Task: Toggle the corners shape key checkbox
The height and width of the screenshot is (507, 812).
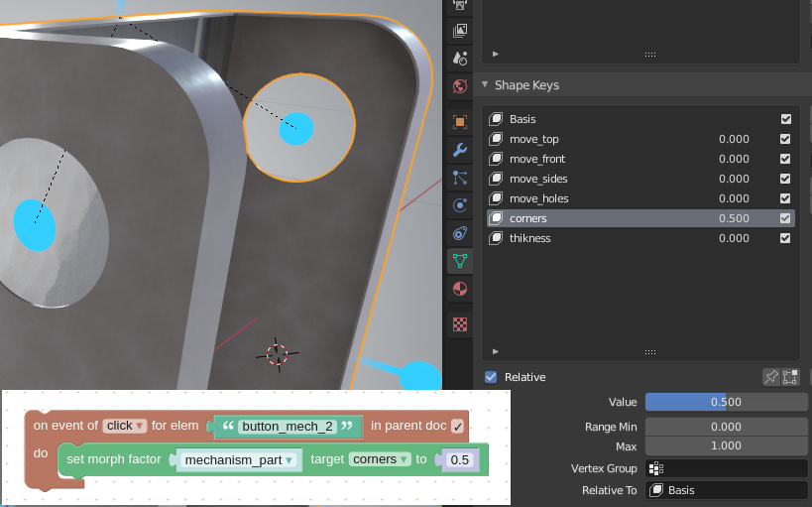Action: [785, 218]
